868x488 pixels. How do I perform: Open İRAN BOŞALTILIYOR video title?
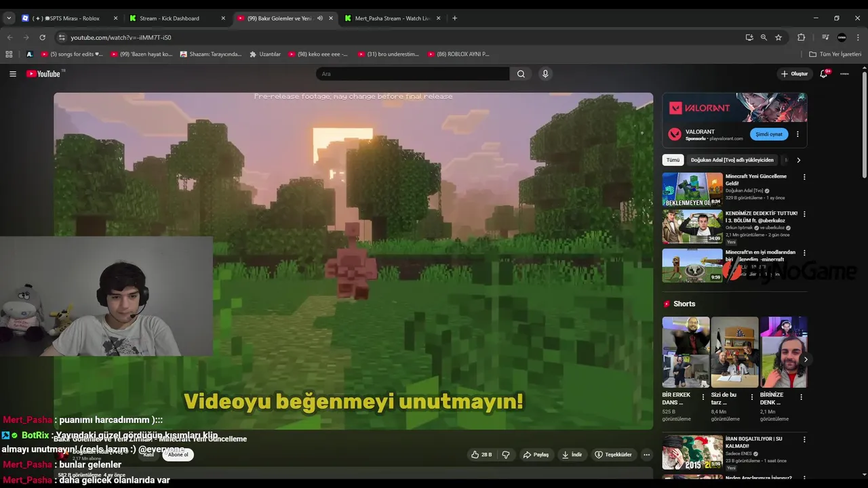coord(753,442)
